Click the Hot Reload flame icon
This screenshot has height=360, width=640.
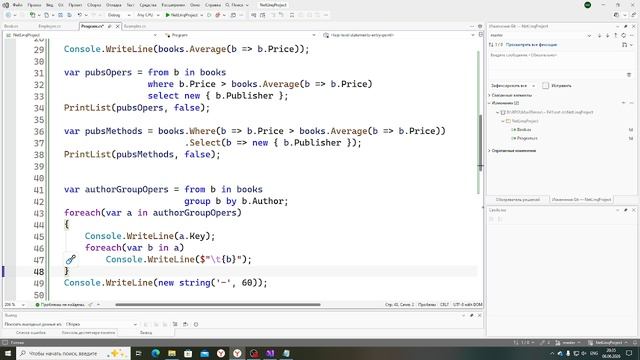[218, 15]
